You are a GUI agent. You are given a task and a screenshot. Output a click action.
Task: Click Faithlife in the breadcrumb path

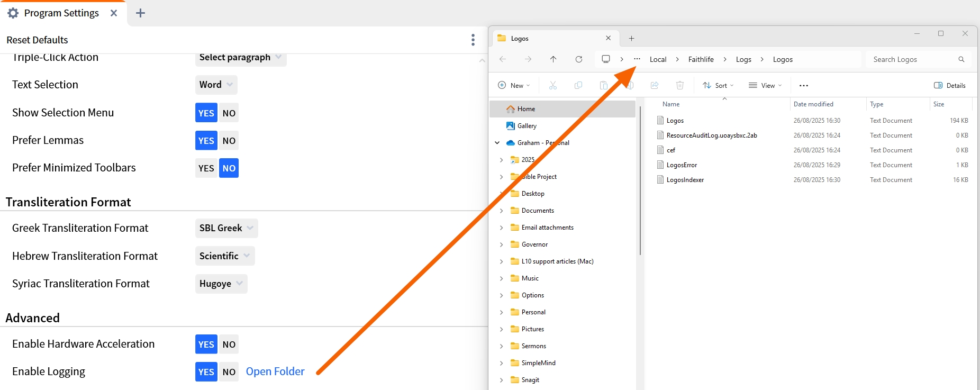coord(701,59)
